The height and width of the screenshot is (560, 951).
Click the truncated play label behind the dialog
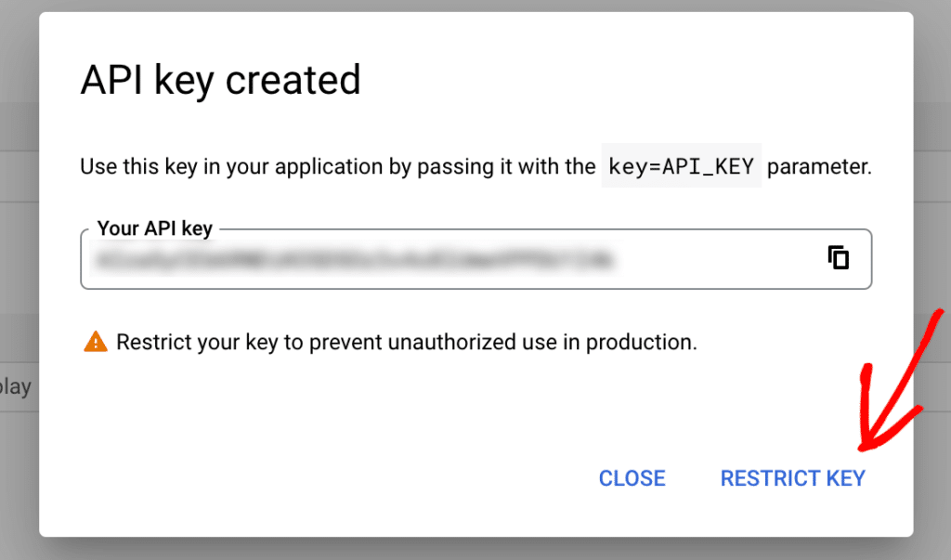point(16,386)
